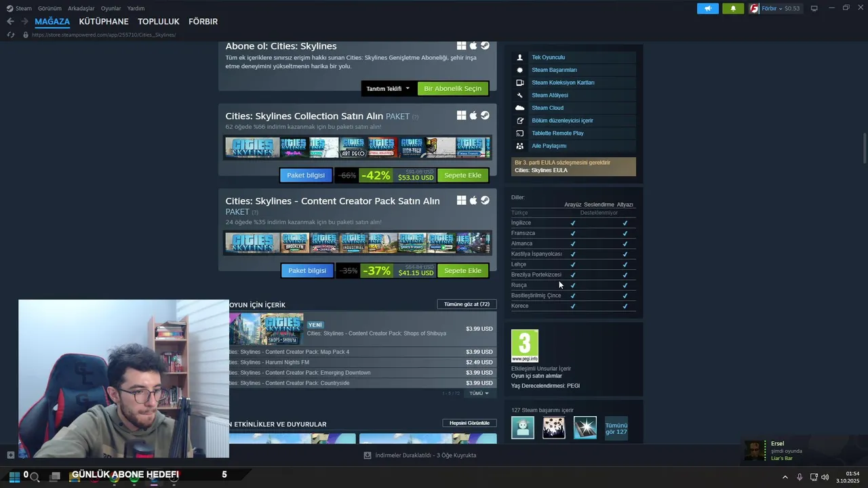Open the taskbar volume icon
868x488 pixels.
(825, 477)
